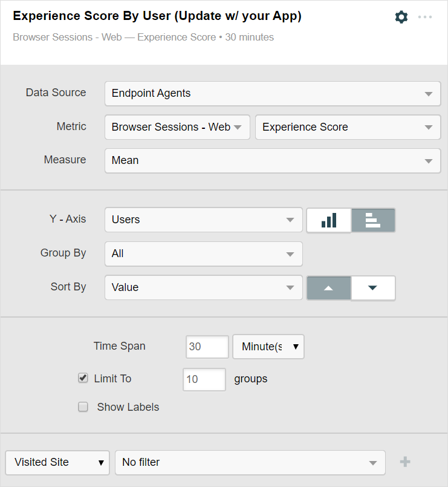
Task: Change the Measure from Mean
Action: pyautogui.click(x=272, y=161)
